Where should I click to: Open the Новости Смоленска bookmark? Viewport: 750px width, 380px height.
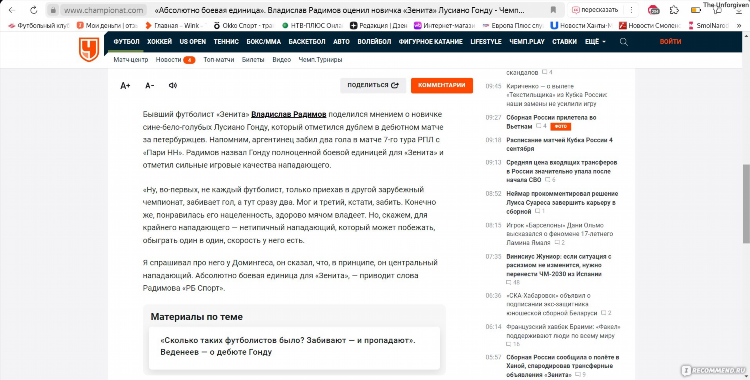[650, 25]
